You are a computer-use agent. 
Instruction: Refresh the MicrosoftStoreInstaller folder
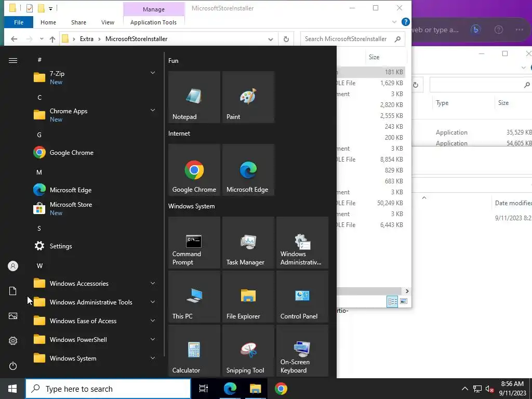pos(286,39)
